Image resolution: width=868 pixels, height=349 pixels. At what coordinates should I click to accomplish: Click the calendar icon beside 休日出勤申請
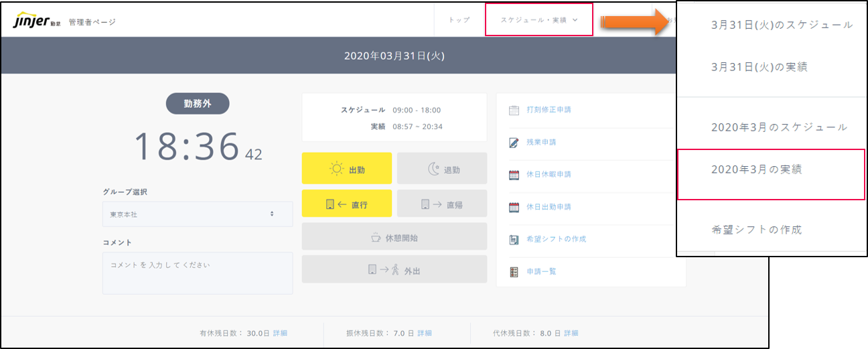click(x=514, y=207)
